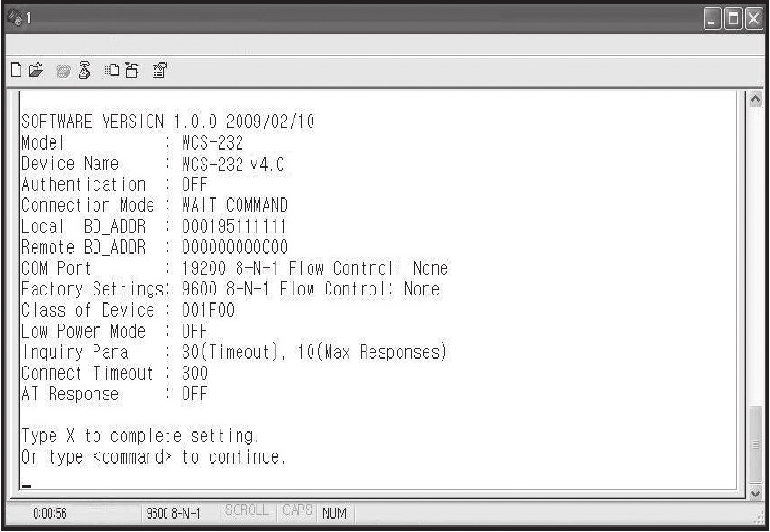This screenshot has height=532, width=770.
Task: Click the Class of Device value 001F00
Action: click(x=209, y=310)
